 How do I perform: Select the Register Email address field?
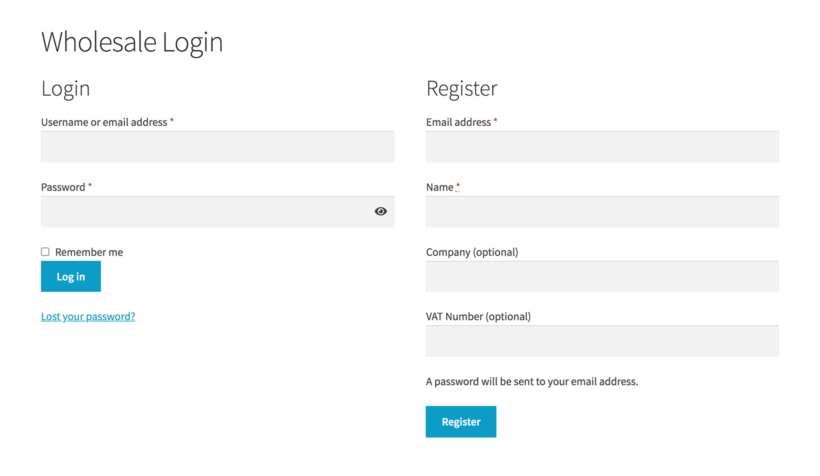(602, 146)
